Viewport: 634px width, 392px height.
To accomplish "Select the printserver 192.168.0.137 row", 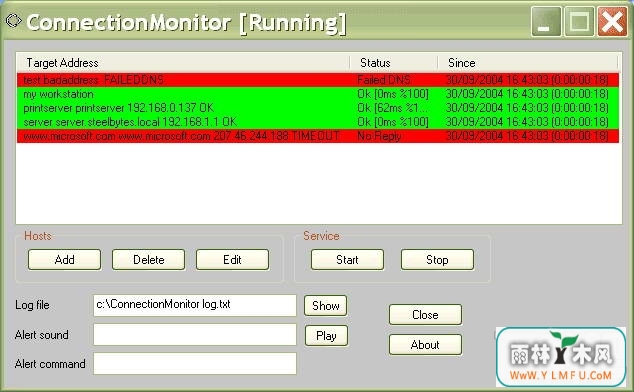I will [318, 108].
